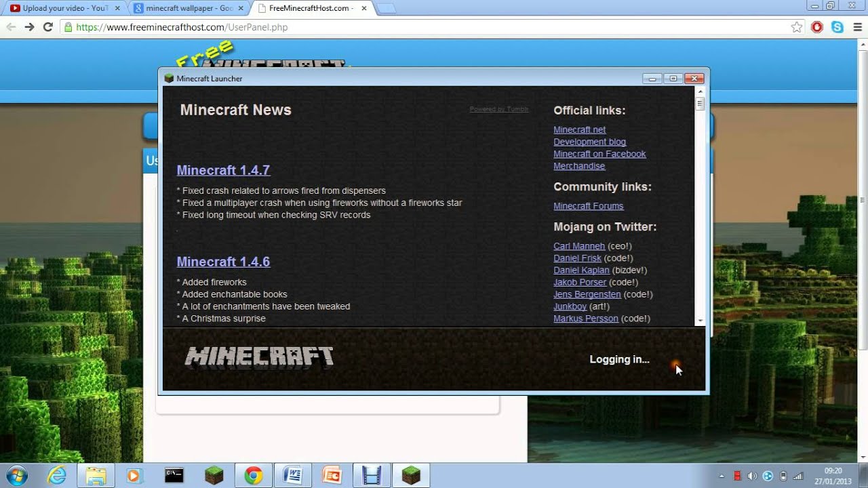Open the Minecraft Forums community link
The width and height of the screenshot is (868, 488).
(x=588, y=206)
